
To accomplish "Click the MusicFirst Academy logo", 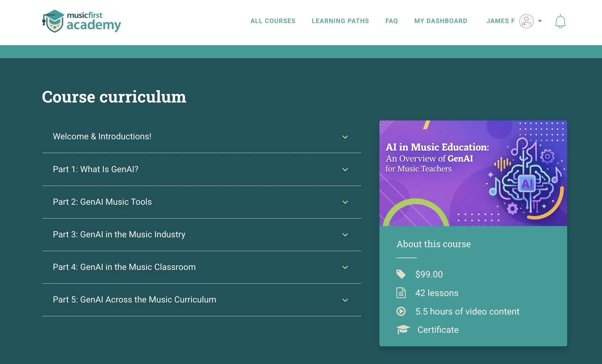I will point(82,21).
